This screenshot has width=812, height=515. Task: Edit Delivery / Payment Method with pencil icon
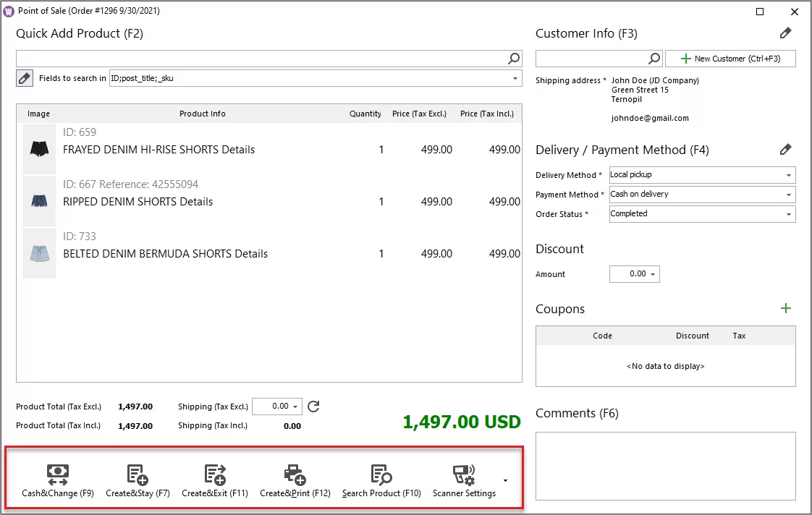[x=786, y=149]
